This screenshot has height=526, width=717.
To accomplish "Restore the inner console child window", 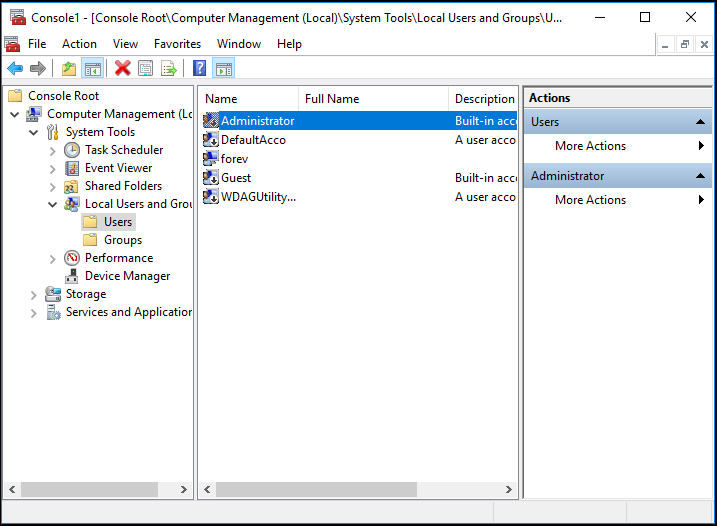I will coord(685,44).
